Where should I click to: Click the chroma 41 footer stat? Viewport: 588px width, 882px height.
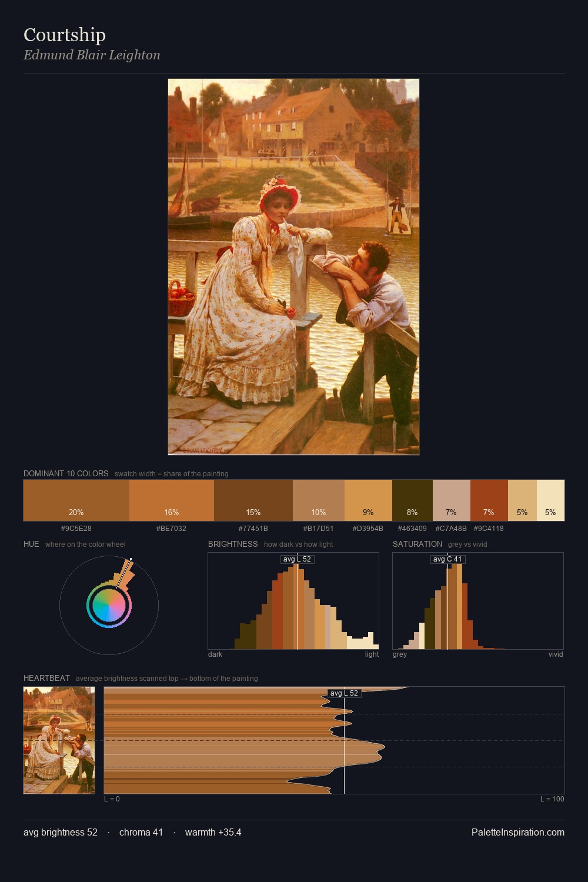coord(141,833)
